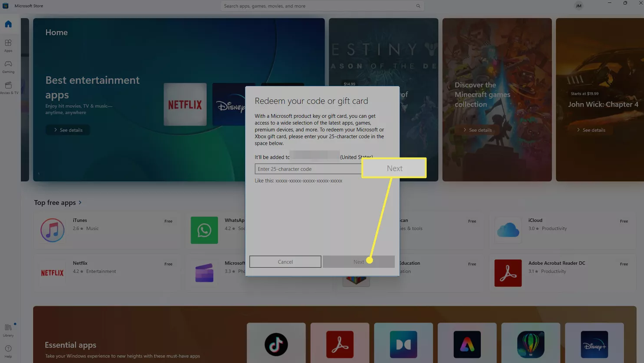The width and height of the screenshot is (644, 363).
Task: Click See details on the Minecraft collection banner
Action: point(477,130)
